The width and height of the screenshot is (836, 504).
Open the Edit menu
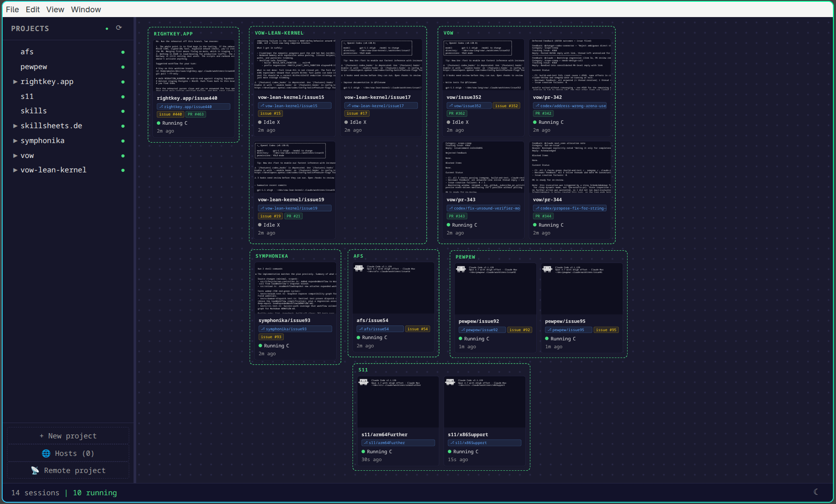(x=32, y=9)
